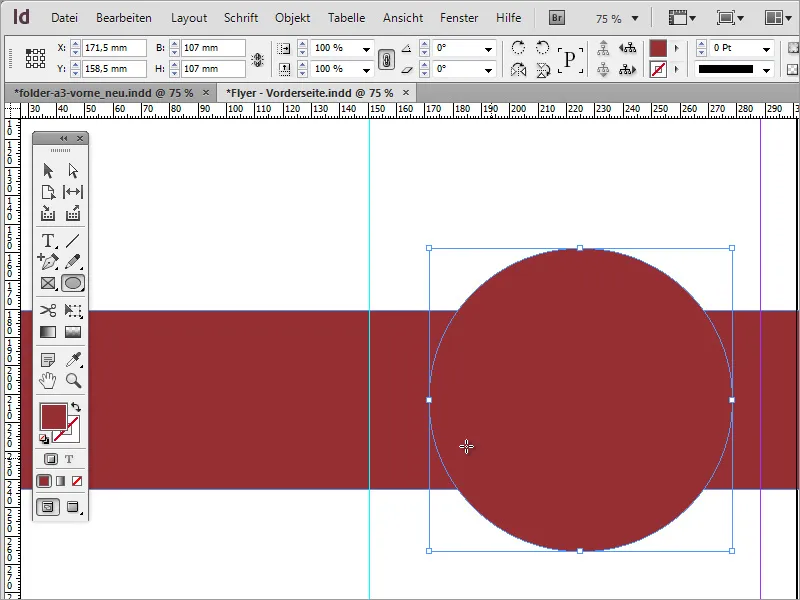Open the Datei menu

(64, 18)
